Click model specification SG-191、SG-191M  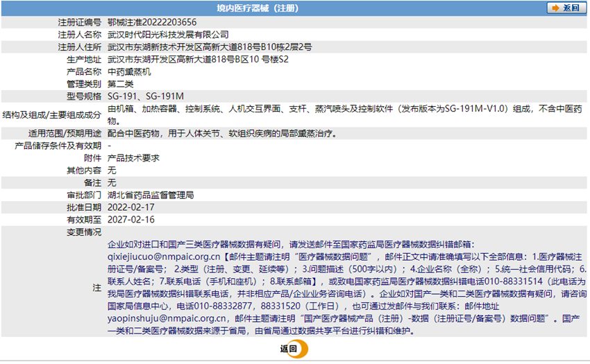(146, 96)
